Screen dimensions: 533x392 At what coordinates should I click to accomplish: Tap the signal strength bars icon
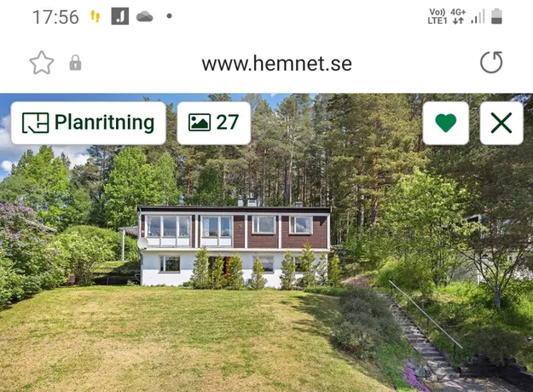pyautogui.click(x=478, y=17)
